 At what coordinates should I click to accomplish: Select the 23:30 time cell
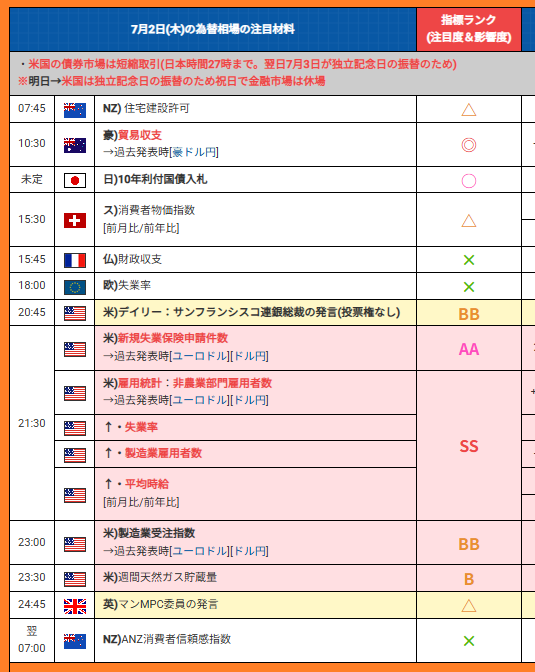(x=32, y=577)
